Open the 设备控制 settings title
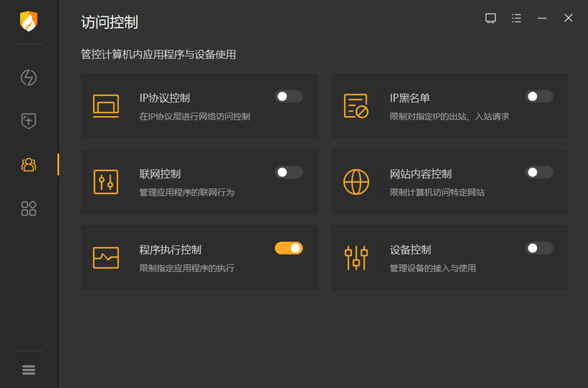The height and width of the screenshot is (388, 588). coord(410,249)
